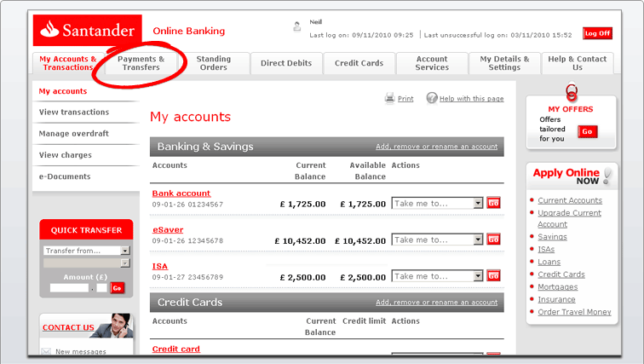Image resolution: width=644 pixels, height=364 pixels.
Task: Open the My Accounts & Transactions tab
Action: [x=68, y=63]
